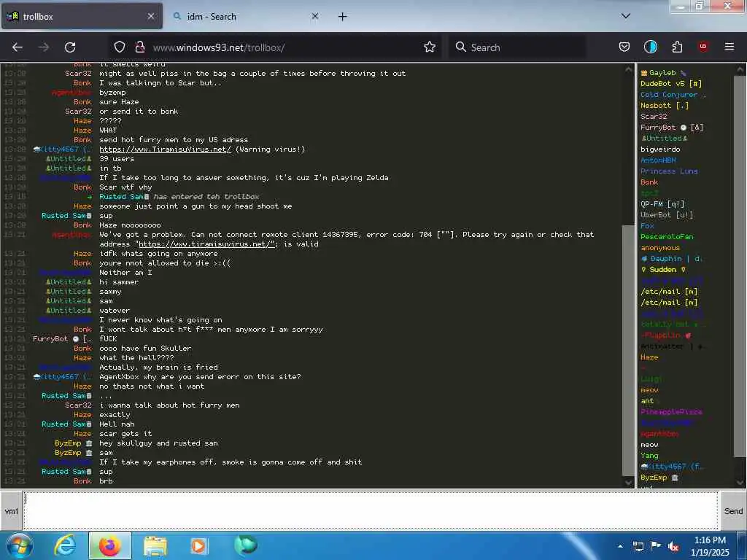Select Dauphin in the user list
Viewport: 747px width, 560px height.
pos(671,259)
